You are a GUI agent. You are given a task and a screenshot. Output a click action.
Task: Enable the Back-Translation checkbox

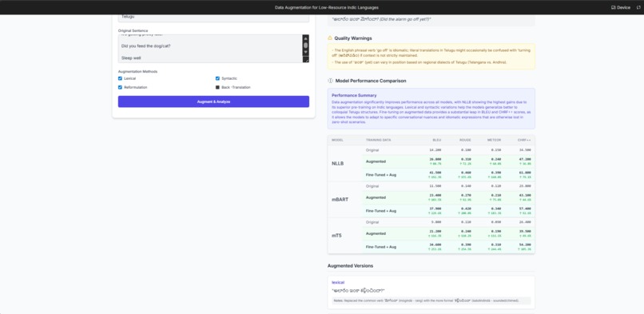point(217,87)
